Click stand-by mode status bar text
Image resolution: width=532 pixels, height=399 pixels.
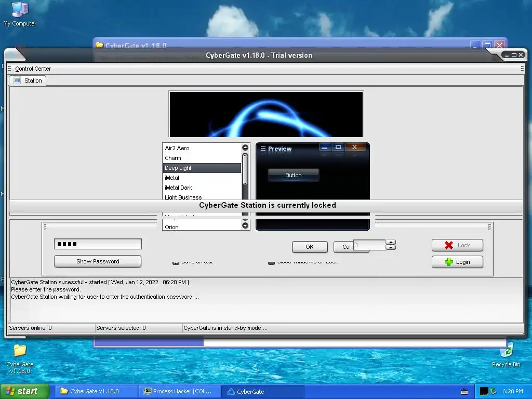tap(225, 328)
